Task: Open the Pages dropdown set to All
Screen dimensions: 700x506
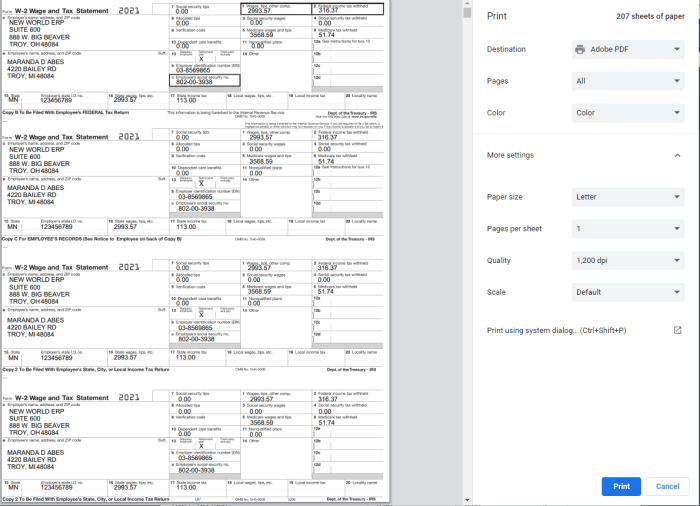Action: coord(628,81)
